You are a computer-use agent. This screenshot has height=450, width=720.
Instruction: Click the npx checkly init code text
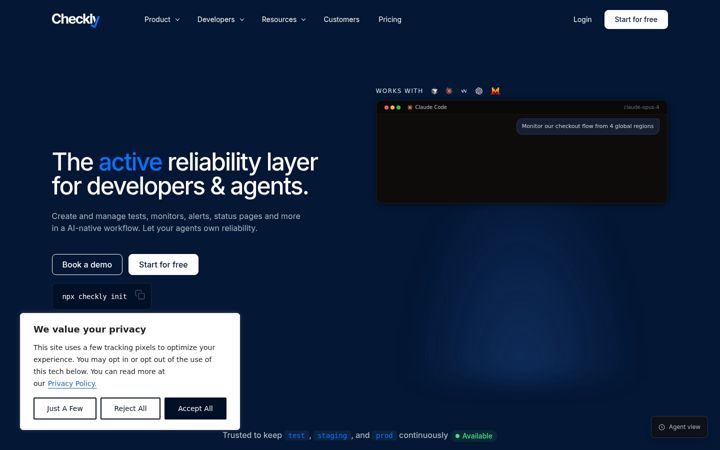click(x=95, y=297)
